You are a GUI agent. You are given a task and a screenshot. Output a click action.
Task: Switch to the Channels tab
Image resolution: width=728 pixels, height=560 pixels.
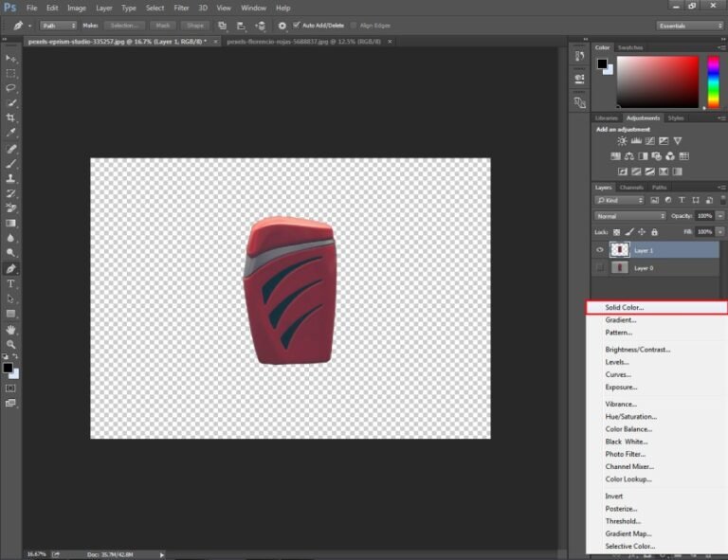631,188
